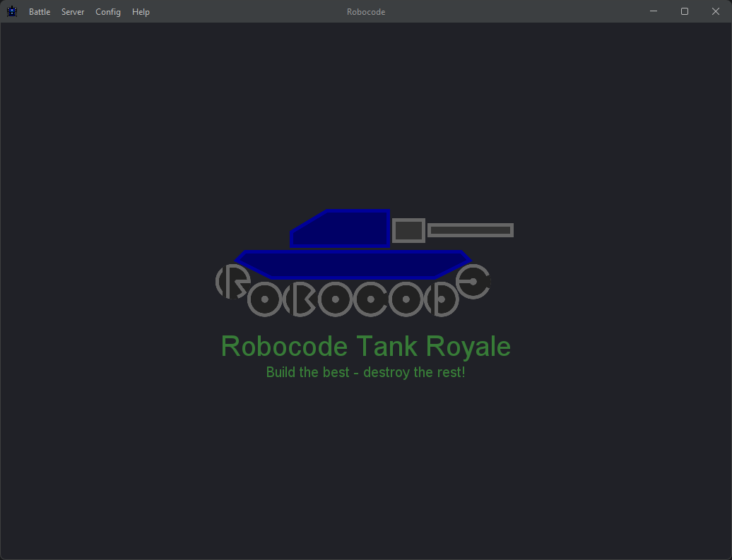Open the Help menu
This screenshot has width=732, height=560.
(141, 12)
